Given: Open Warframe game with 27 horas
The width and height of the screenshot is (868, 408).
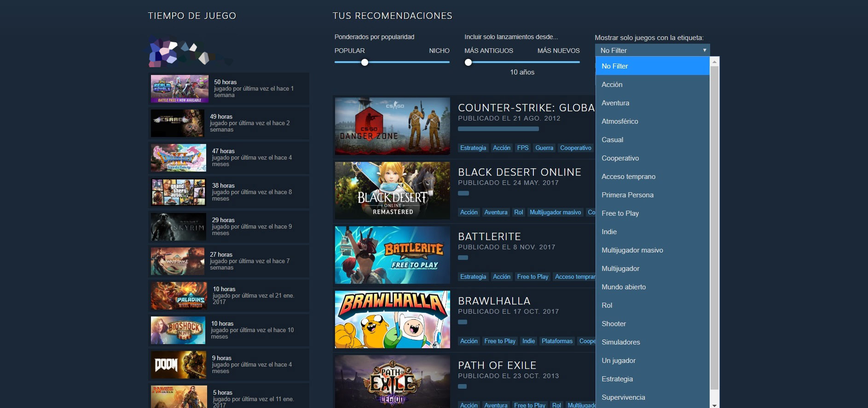Looking at the screenshot, I should point(177,261).
